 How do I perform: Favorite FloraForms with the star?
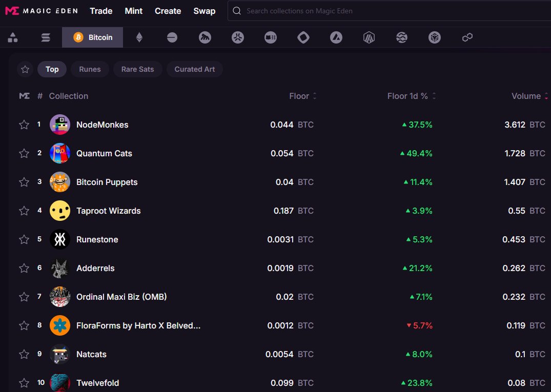24,325
